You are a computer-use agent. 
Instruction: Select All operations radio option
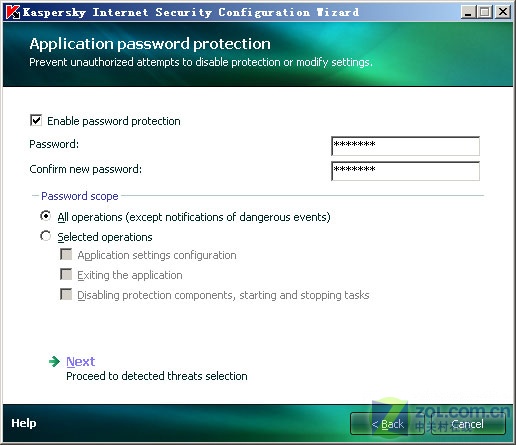45,216
